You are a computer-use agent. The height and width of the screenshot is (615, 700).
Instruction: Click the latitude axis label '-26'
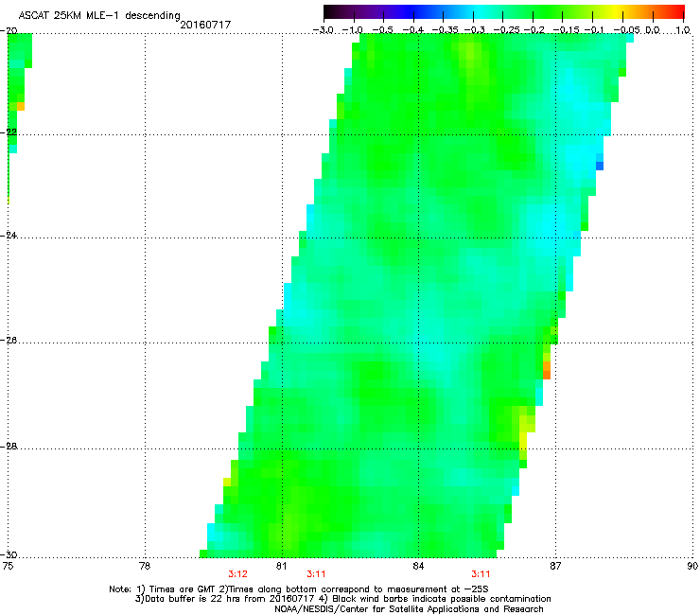pyautogui.click(x=10, y=341)
